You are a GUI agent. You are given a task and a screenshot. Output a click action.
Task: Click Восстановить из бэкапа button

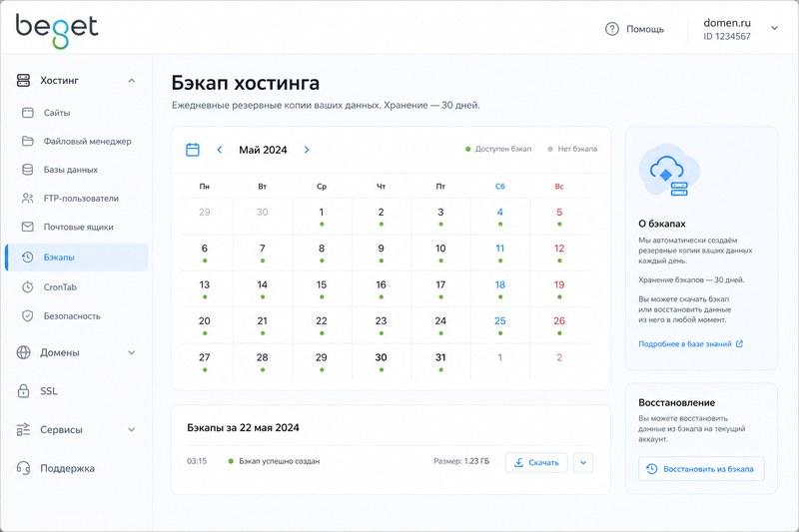pyautogui.click(x=701, y=469)
